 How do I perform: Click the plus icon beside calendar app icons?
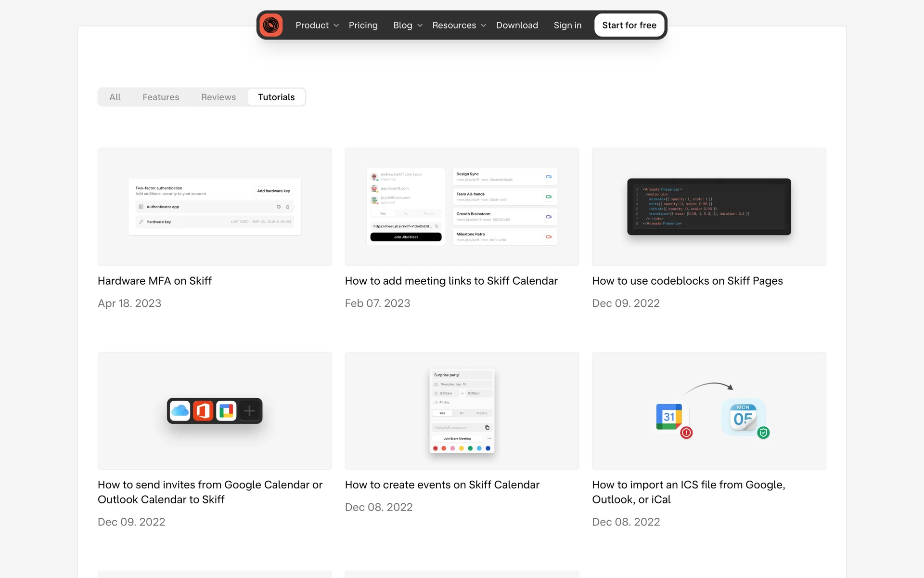(249, 411)
